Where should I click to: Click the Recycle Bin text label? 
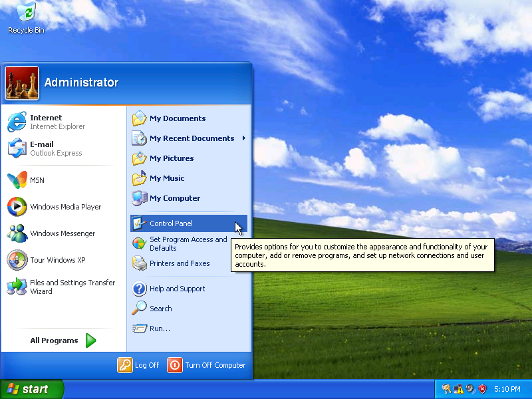26,30
